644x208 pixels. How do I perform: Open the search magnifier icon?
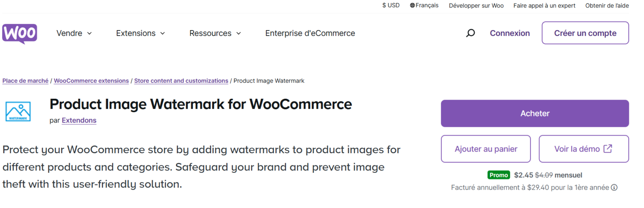[x=470, y=33]
